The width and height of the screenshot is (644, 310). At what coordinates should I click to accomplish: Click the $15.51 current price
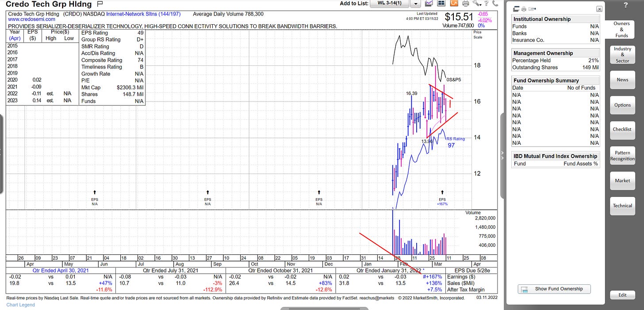(x=459, y=17)
